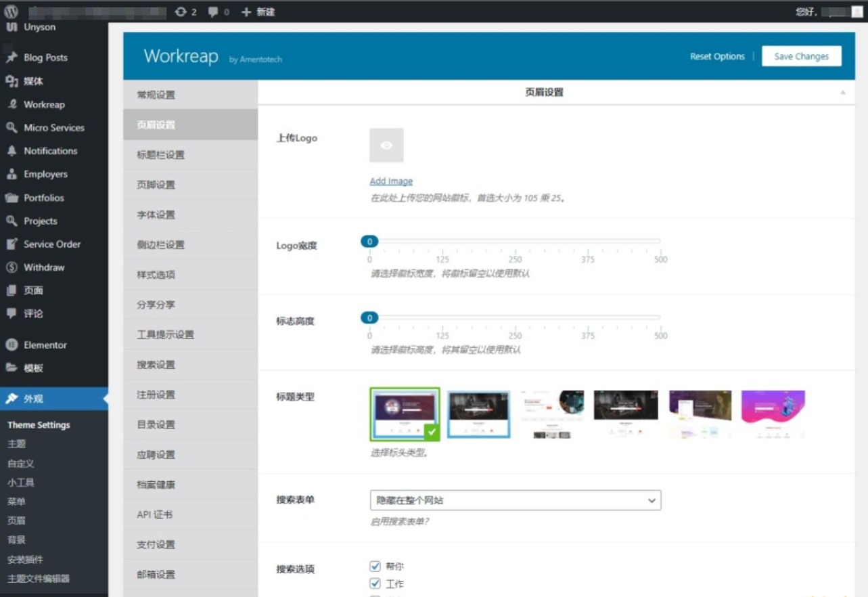
Task: Click the Portfolios folder icon
Action: pos(12,198)
